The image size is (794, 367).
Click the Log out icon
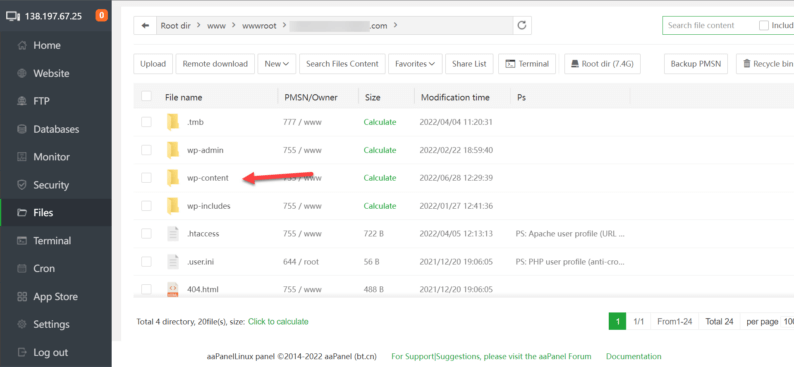tap(22, 352)
